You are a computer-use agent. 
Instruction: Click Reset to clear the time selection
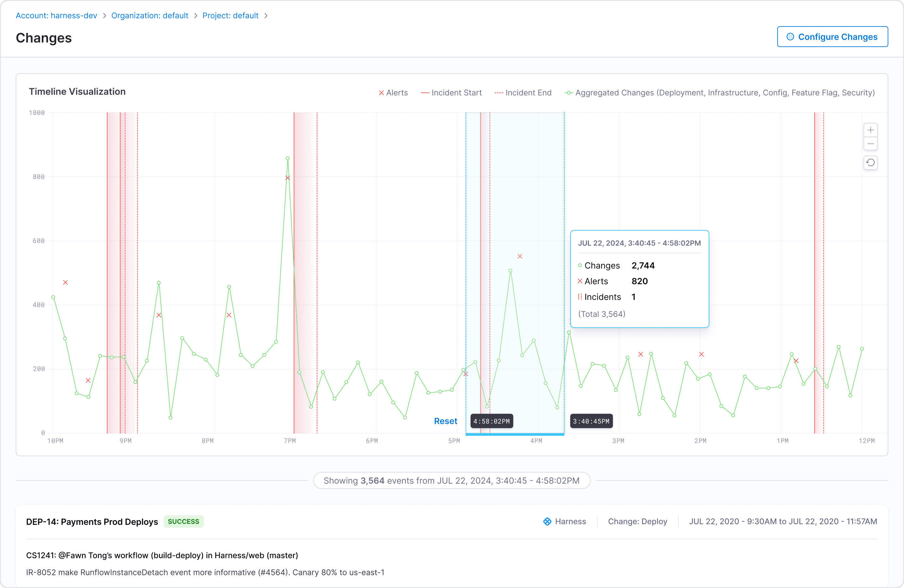point(445,421)
